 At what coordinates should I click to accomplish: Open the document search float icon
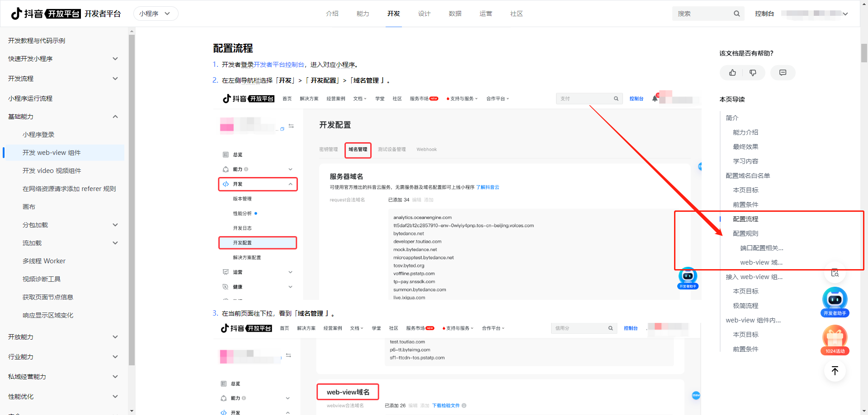point(835,273)
